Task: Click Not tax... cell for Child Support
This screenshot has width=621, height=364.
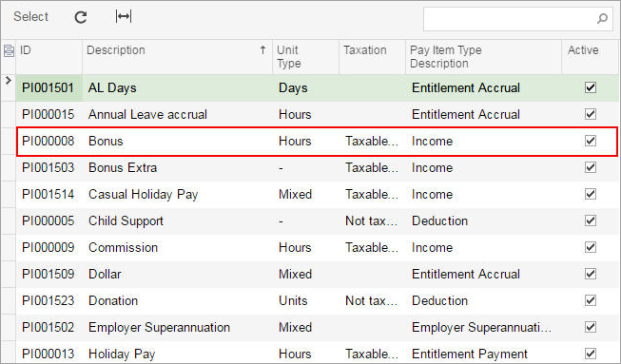Action: (372, 220)
